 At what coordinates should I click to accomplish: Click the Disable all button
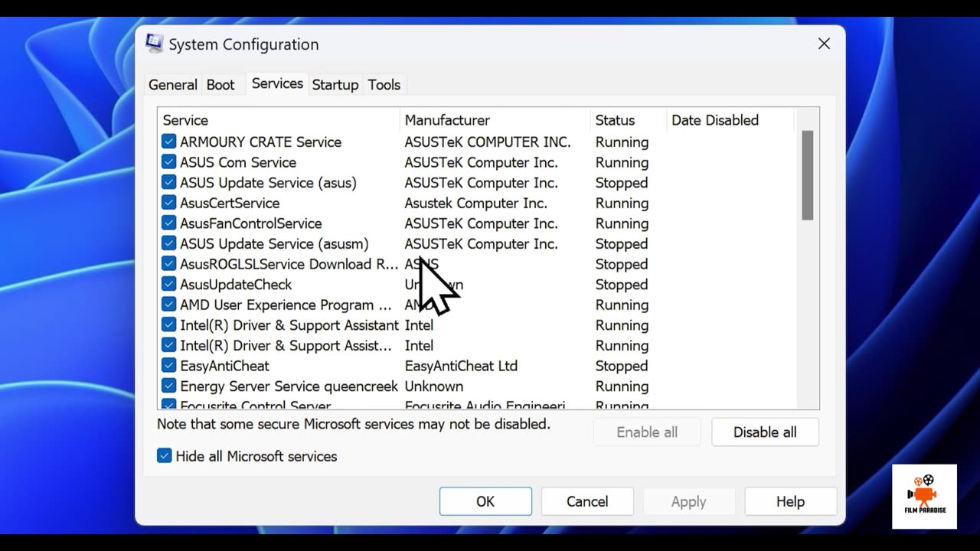tap(765, 432)
